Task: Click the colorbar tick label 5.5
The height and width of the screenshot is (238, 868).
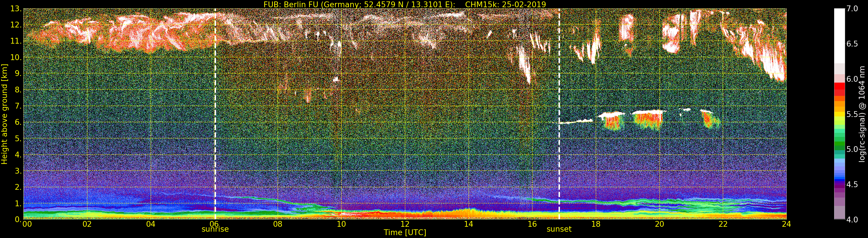Action: (852, 114)
